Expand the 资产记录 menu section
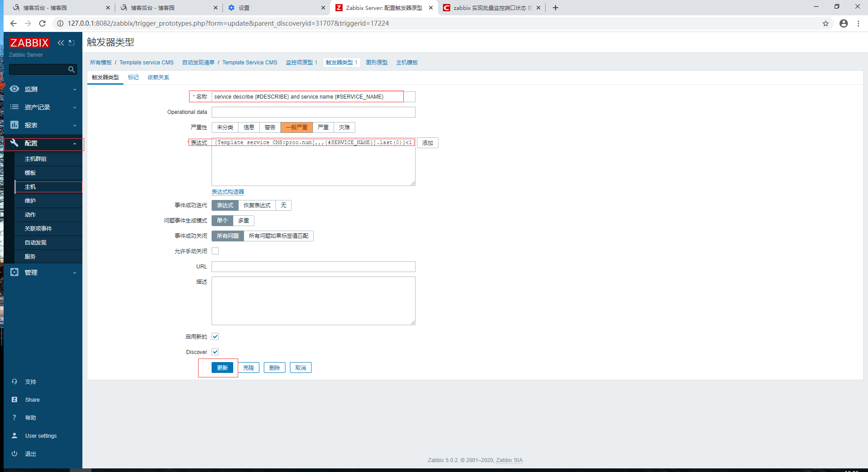The height and width of the screenshot is (472, 868). coord(43,107)
